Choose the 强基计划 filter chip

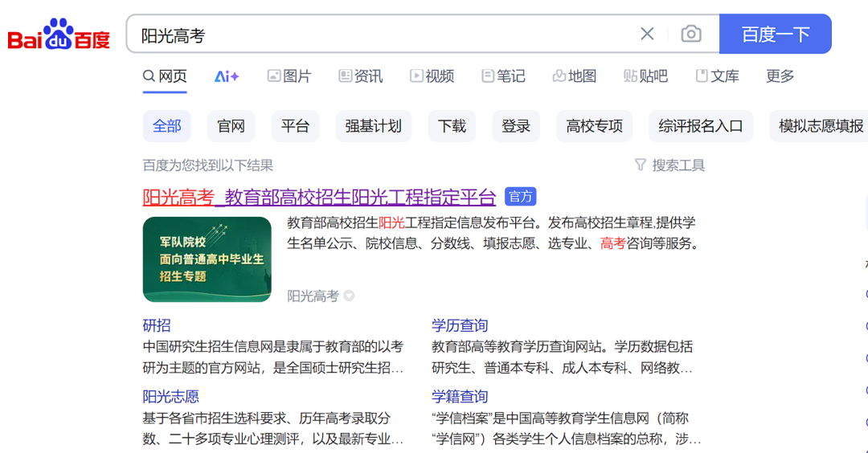[x=373, y=126]
